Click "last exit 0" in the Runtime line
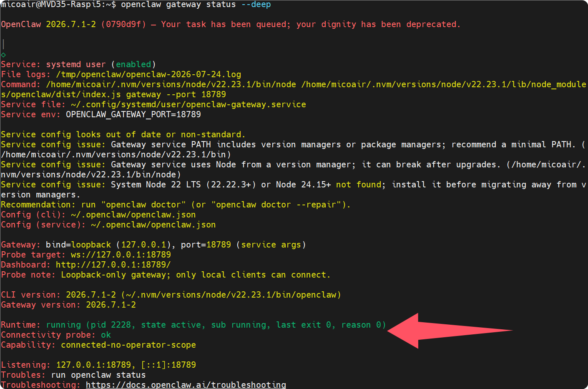 [x=304, y=325]
